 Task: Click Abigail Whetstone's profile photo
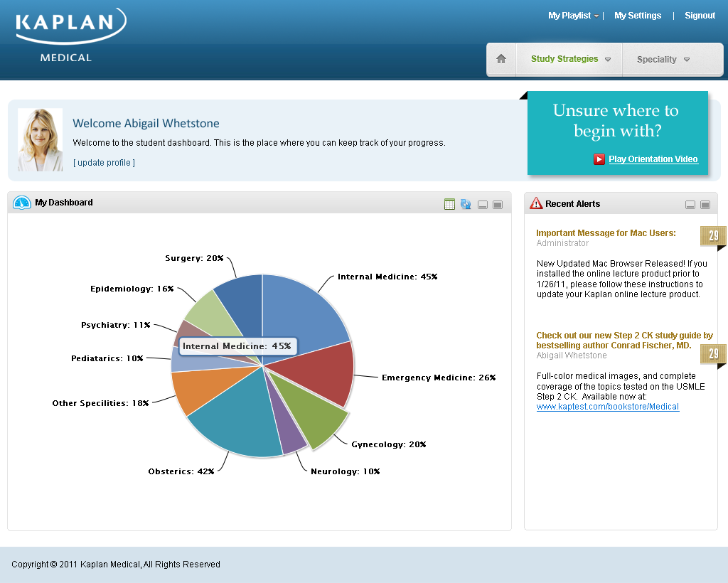(x=40, y=139)
